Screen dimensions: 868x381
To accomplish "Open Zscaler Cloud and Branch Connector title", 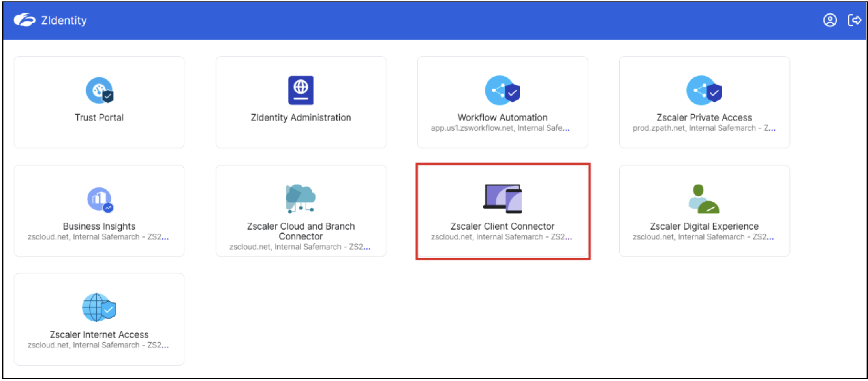I will click(x=301, y=231).
